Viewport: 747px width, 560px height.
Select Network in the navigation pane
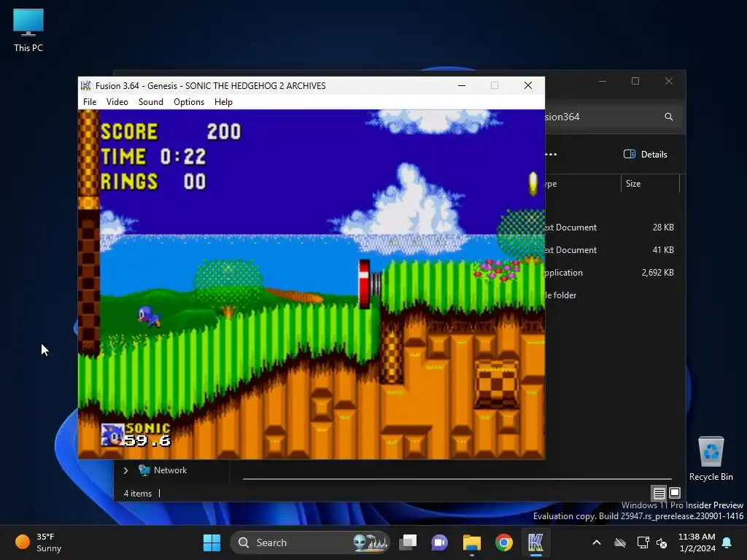[163, 470]
